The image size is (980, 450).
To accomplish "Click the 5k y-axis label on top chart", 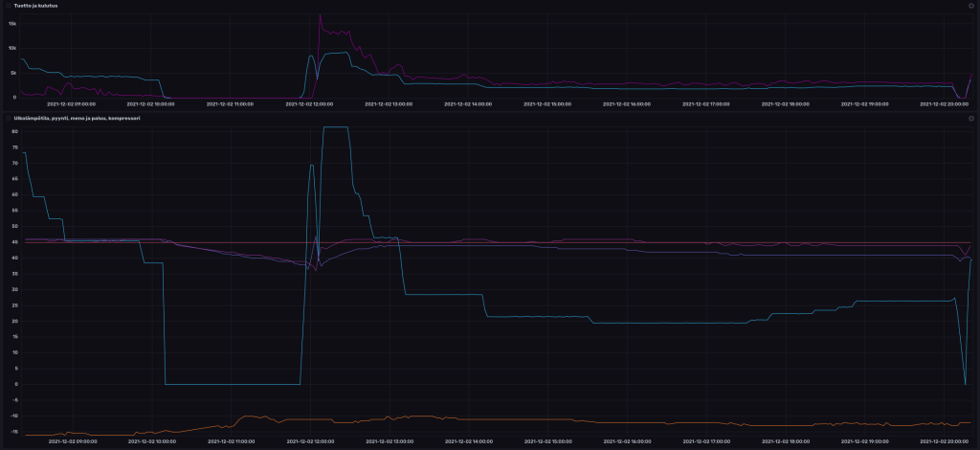I will point(12,73).
